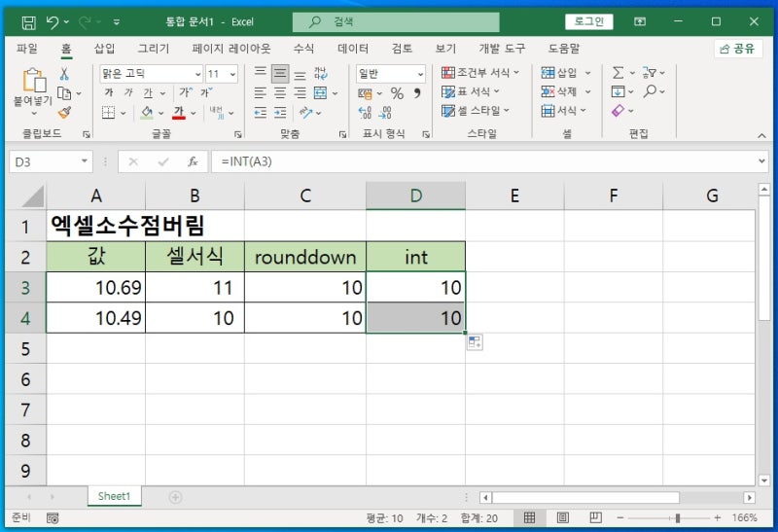Apply Percent Style format

[x=397, y=92]
